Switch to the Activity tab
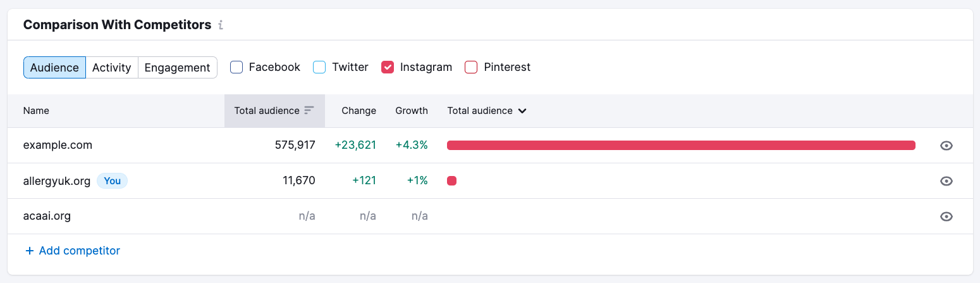This screenshot has height=283, width=980. [x=111, y=68]
